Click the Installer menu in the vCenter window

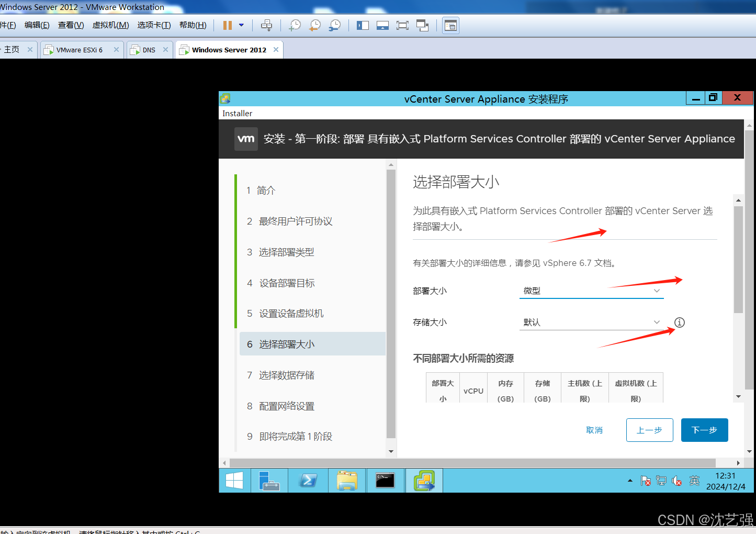[x=237, y=113]
